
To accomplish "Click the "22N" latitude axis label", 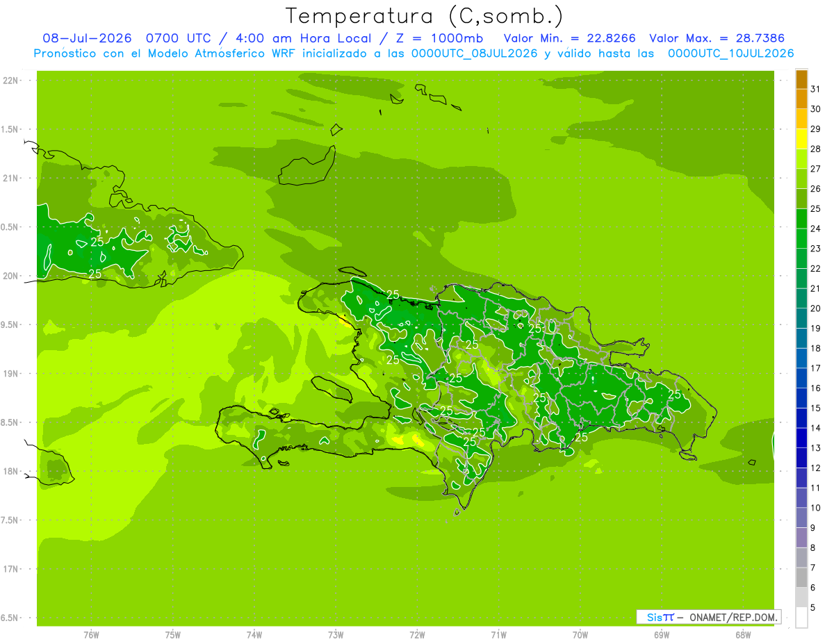I will (10, 81).
